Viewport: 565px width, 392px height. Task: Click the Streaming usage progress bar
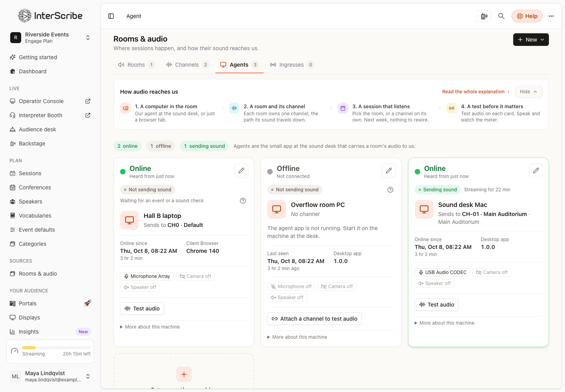56,348
